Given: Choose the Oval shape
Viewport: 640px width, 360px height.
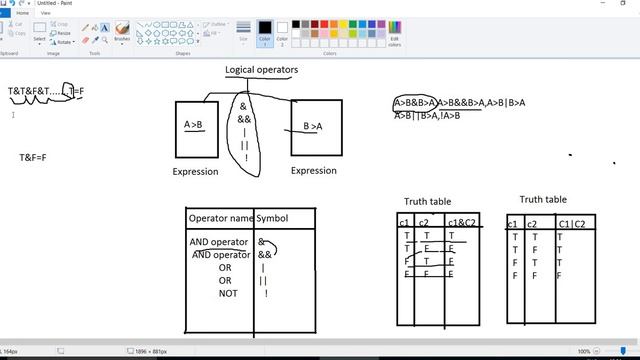Looking at the screenshot, I should click(x=156, y=25).
